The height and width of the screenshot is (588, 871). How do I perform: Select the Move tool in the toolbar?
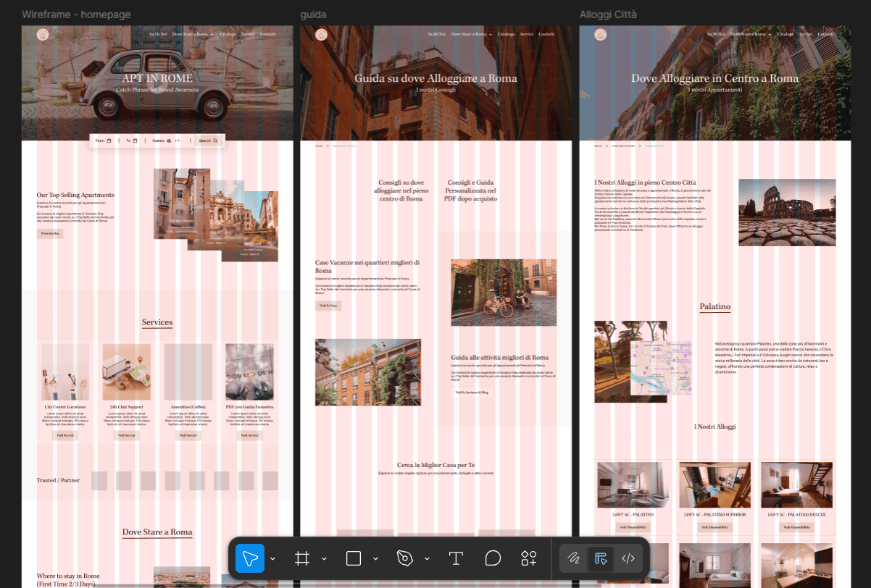pos(249,558)
